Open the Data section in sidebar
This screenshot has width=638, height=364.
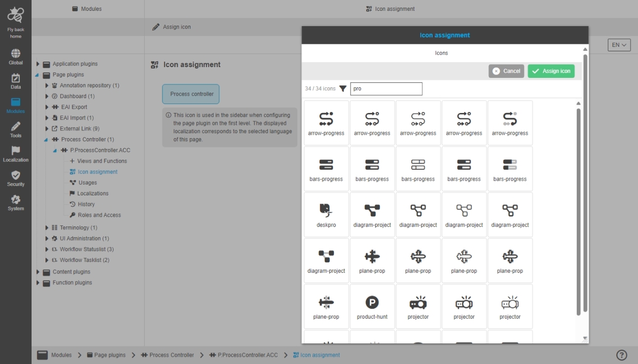point(16,81)
